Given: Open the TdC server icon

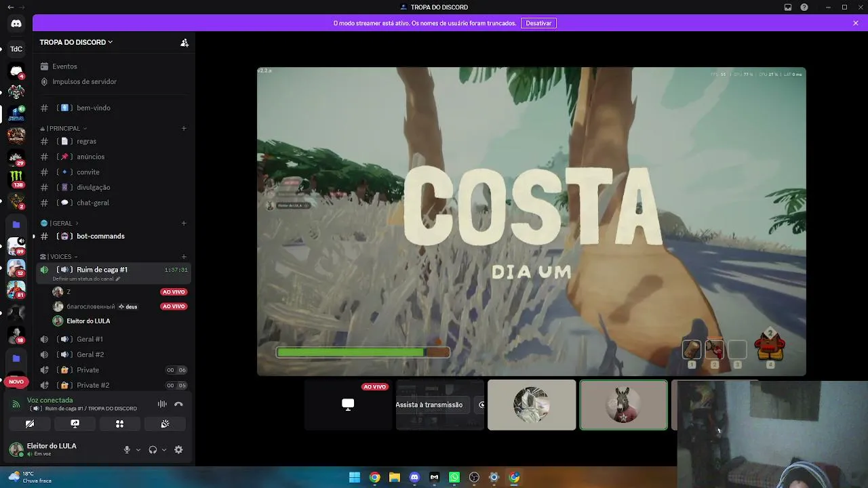Looking at the screenshot, I should coord(16,49).
